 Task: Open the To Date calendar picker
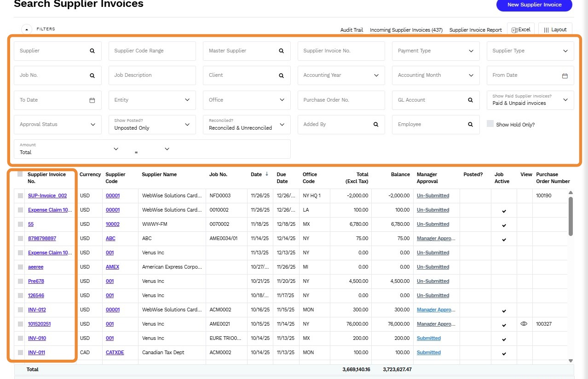pyautogui.click(x=92, y=100)
